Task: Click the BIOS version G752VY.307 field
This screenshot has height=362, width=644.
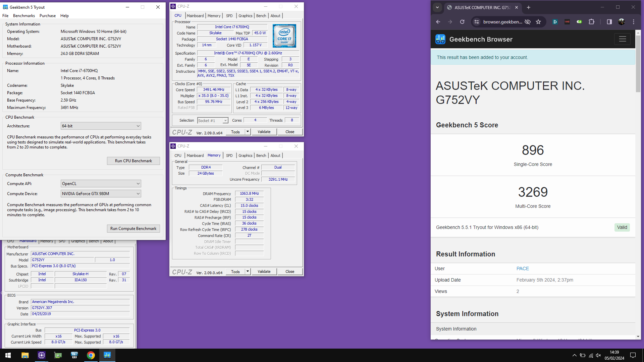Action: pyautogui.click(x=80, y=308)
